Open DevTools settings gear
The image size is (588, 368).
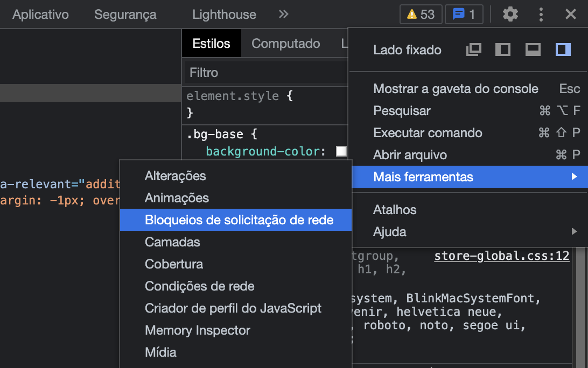point(510,15)
